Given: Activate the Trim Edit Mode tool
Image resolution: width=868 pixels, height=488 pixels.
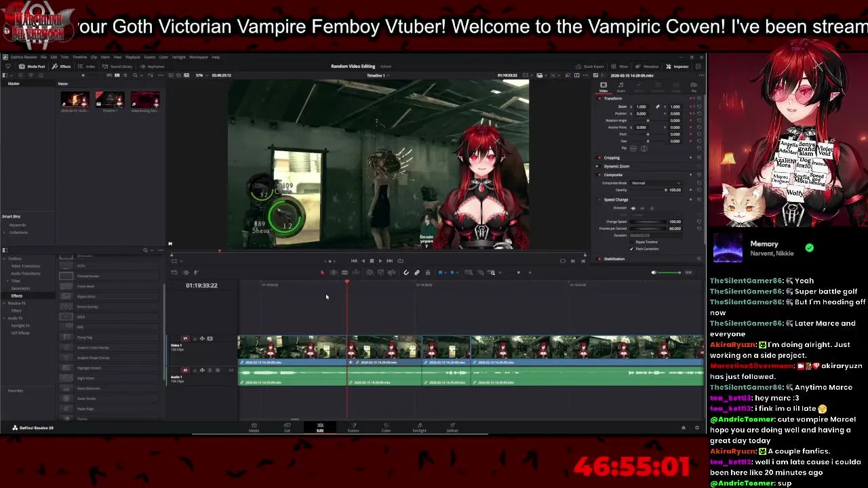Looking at the screenshot, I should (x=334, y=272).
